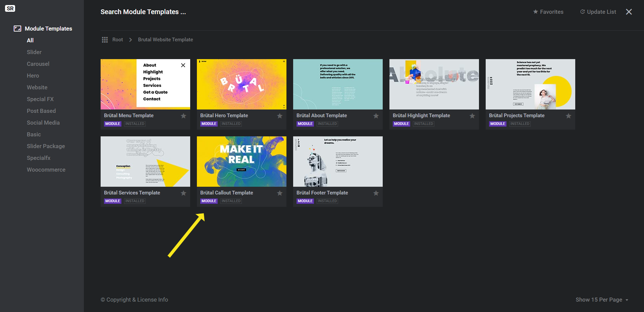644x312 pixels.
Task: Click the Favorites star icon in header
Action: click(x=535, y=12)
